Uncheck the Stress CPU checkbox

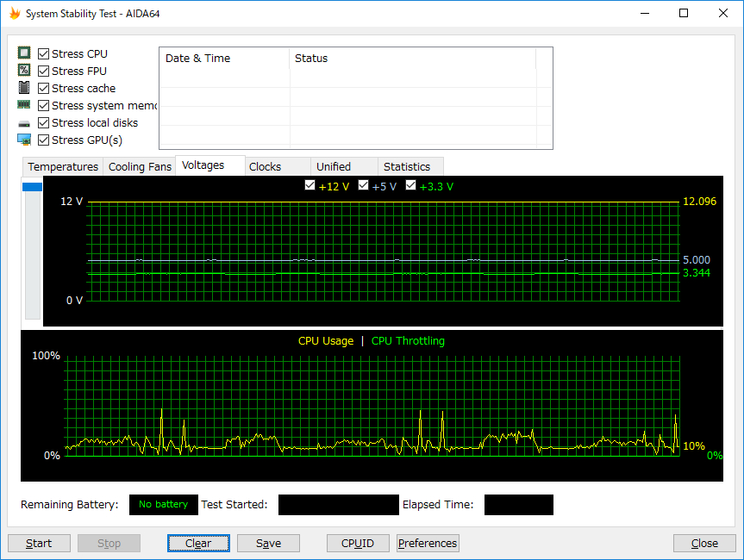point(44,53)
